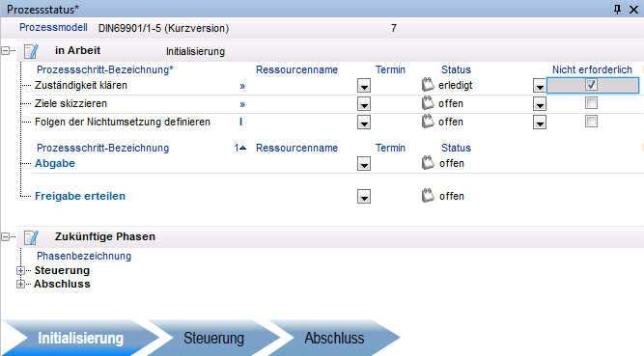Check Nicht erforderlich for Folgen der Nichtumsetzung
The height and width of the screenshot is (356, 644).
591,122
